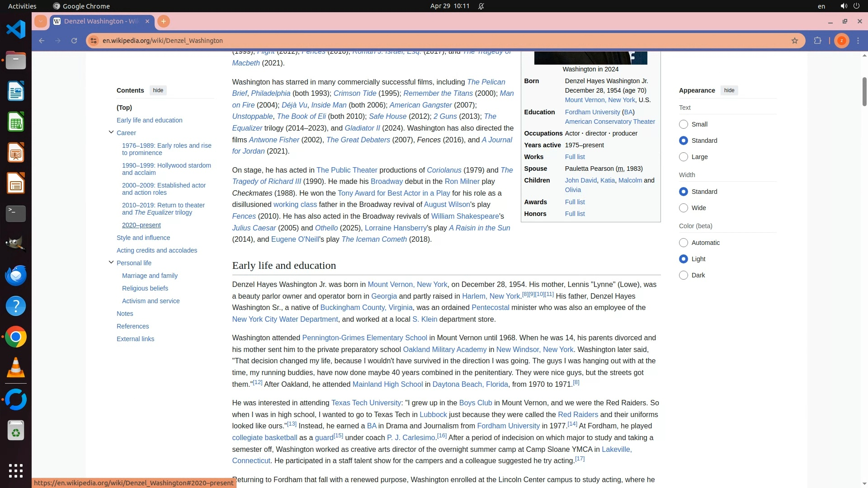The height and width of the screenshot is (488, 868).
Task: Open the Activities overview menu
Action: (x=22, y=6)
